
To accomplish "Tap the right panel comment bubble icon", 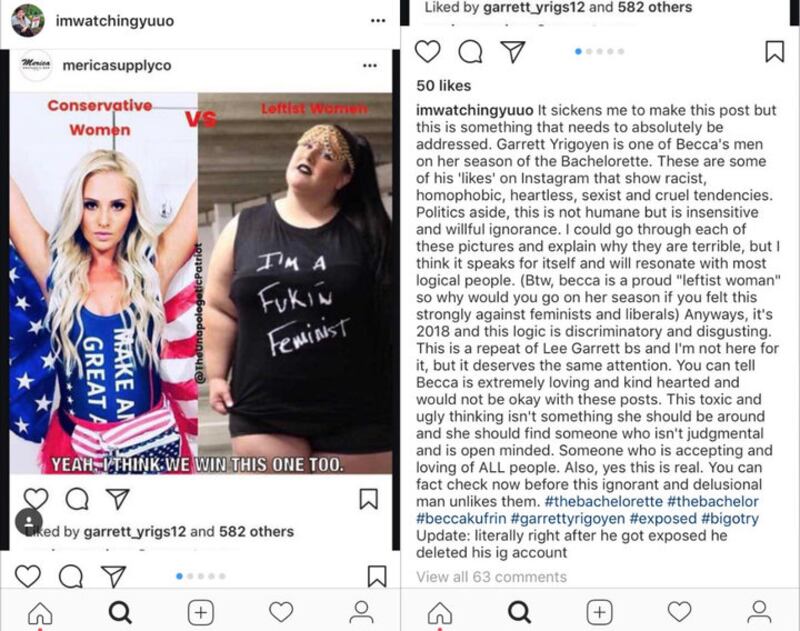I will (x=470, y=52).
